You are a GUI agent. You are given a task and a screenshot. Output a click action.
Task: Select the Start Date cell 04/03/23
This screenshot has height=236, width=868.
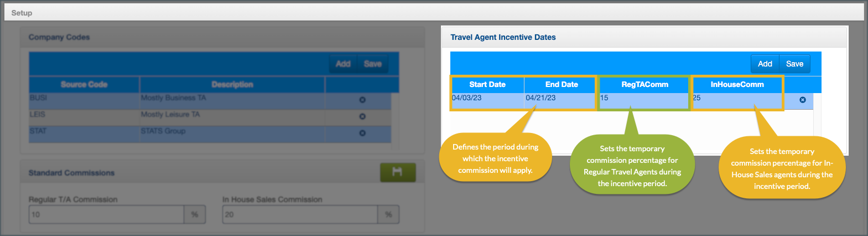tap(487, 99)
